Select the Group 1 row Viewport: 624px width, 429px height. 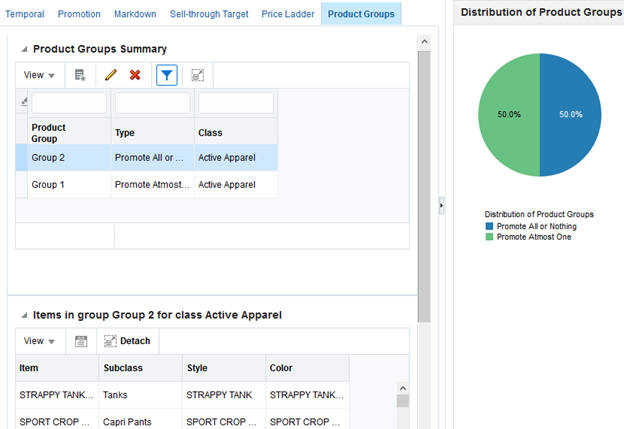(146, 185)
